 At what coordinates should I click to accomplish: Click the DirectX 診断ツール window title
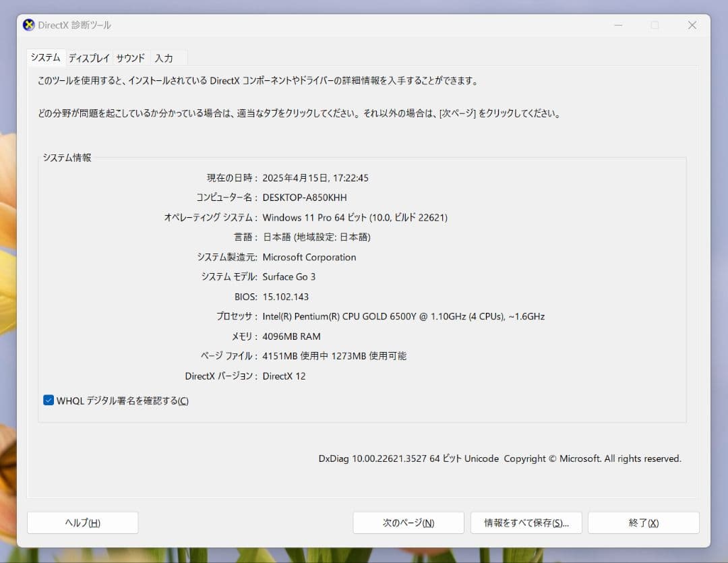74,25
